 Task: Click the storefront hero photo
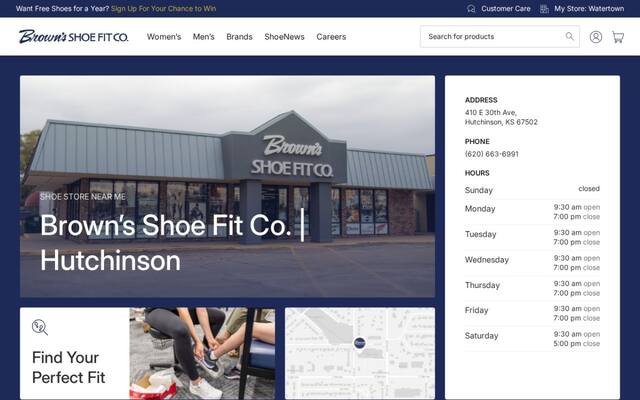pos(227,186)
